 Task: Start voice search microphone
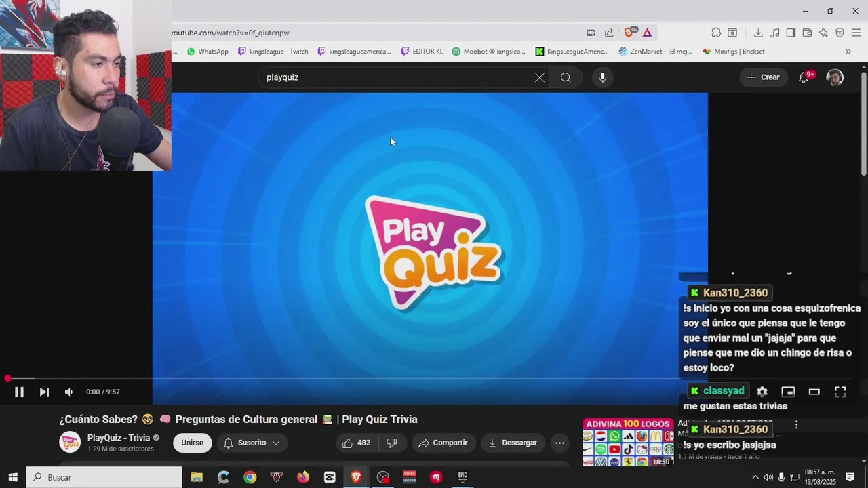pos(602,77)
